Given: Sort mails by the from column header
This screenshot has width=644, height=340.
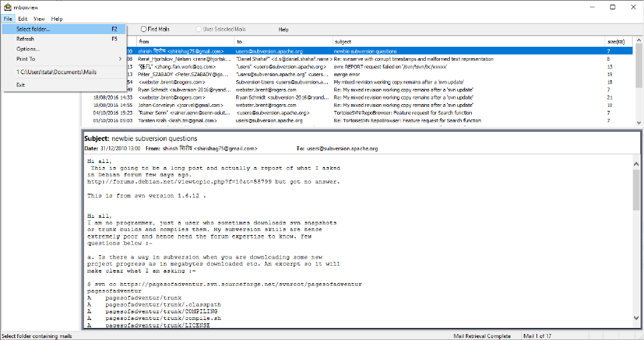Looking at the screenshot, I should pyautogui.click(x=186, y=41).
